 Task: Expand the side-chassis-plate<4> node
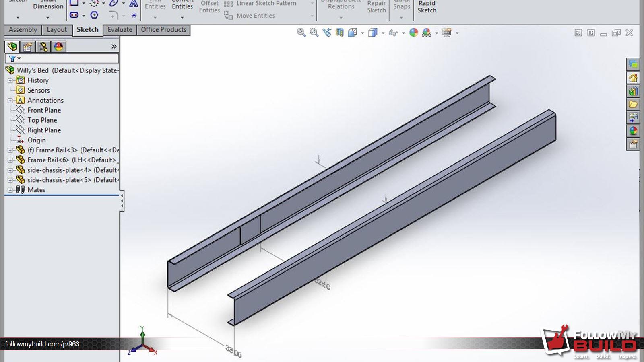pos(10,170)
